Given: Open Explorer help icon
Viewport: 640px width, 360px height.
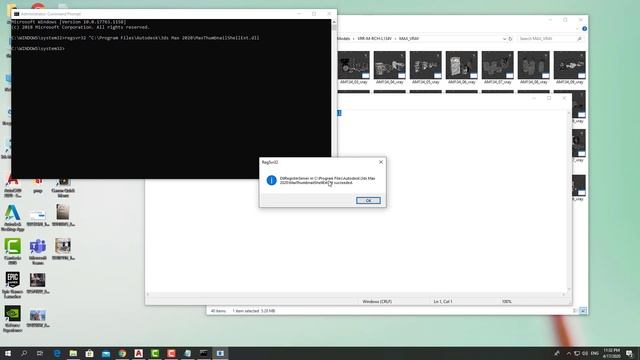Looking at the screenshot, I should click(584, 29).
